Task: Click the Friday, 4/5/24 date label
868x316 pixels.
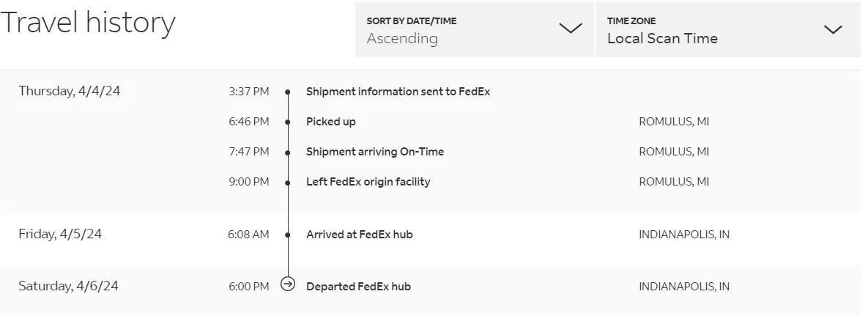Action: [60, 234]
